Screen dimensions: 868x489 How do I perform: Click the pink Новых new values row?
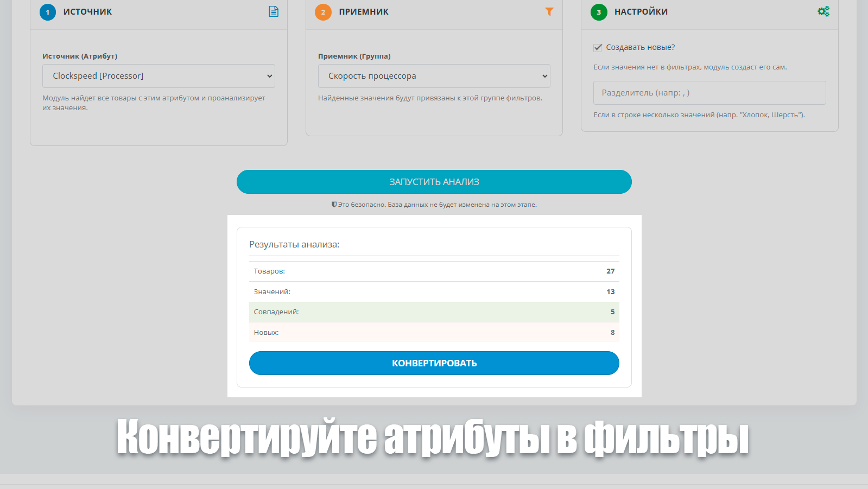click(x=434, y=332)
